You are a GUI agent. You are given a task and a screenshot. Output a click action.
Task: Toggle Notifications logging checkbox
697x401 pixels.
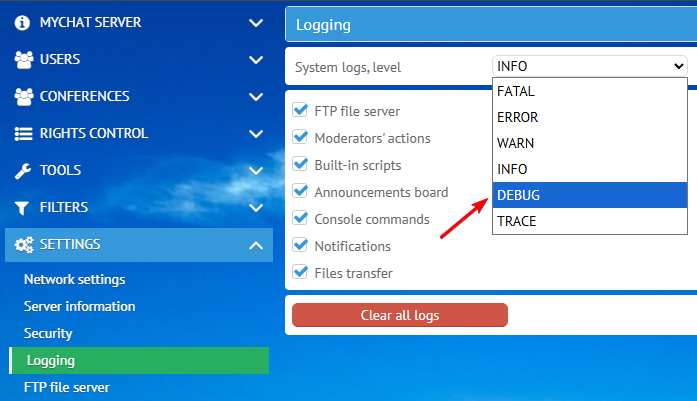point(300,245)
